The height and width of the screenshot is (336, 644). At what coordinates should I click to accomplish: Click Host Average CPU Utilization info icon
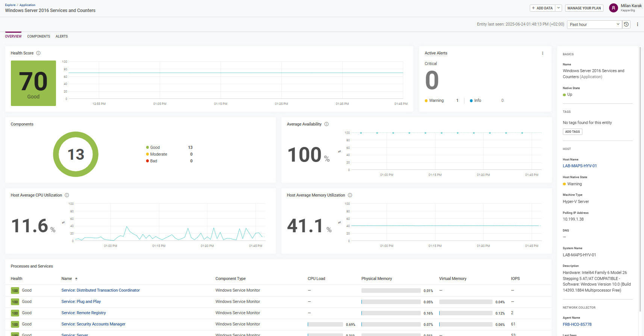click(x=67, y=195)
